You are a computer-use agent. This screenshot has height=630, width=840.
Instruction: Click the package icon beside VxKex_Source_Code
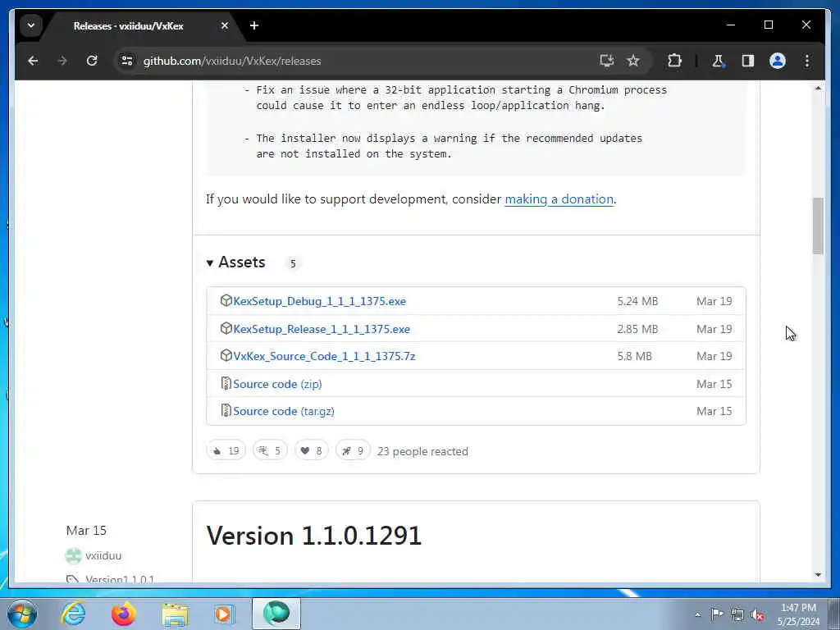point(226,356)
